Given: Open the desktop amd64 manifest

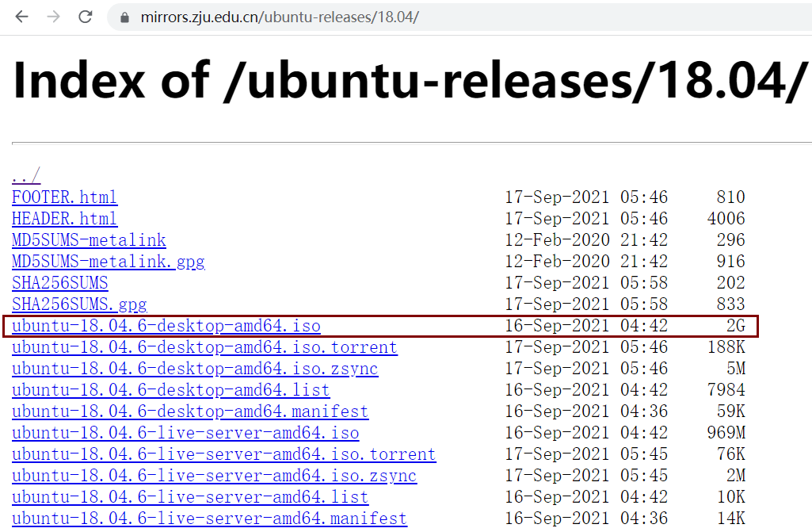Looking at the screenshot, I should [189, 411].
